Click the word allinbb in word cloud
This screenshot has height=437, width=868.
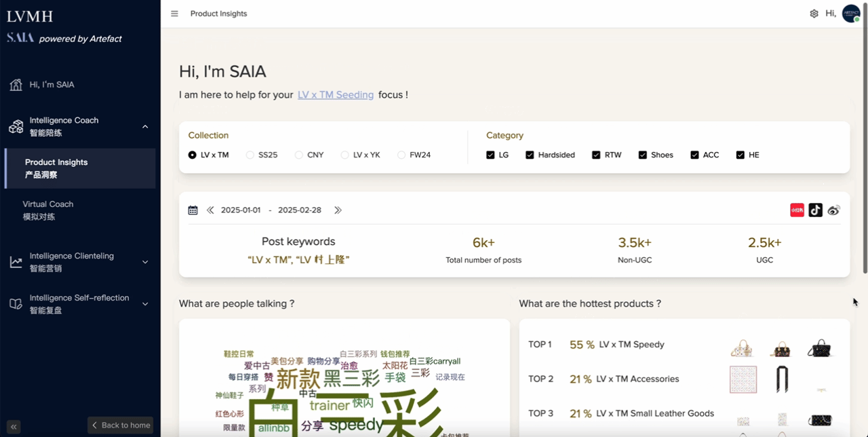click(x=274, y=428)
